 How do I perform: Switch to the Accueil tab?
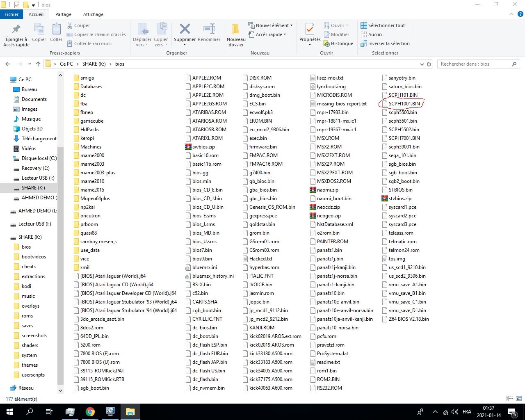(36, 14)
